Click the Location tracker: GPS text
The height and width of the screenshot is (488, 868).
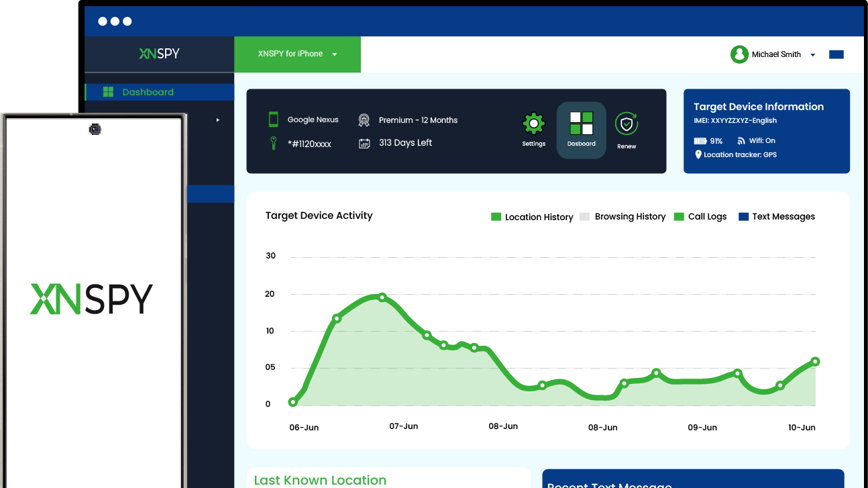pos(740,155)
